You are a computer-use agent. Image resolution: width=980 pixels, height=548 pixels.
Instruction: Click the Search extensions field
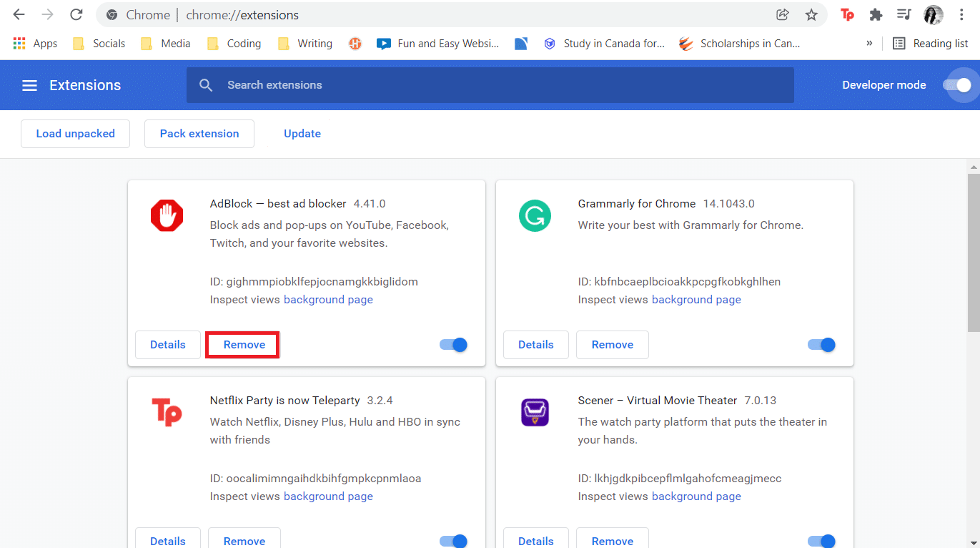tap(490, 85)
